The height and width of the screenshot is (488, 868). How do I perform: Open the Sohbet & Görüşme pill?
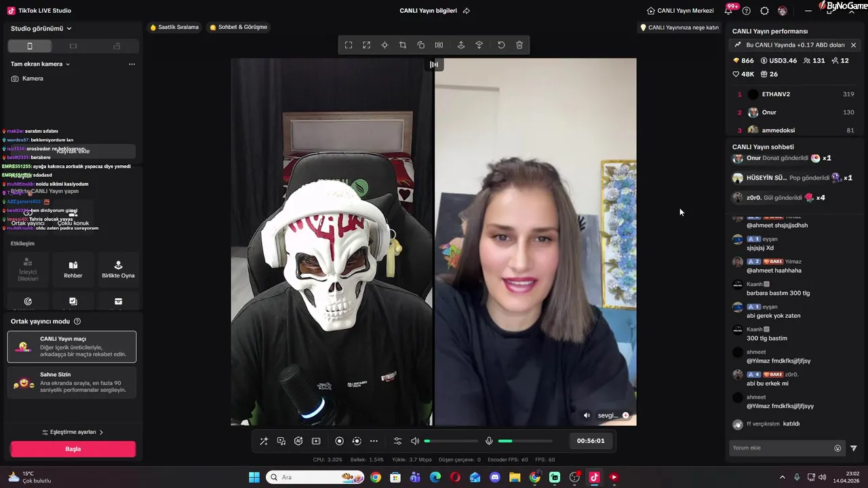click(x=239, y=27)
